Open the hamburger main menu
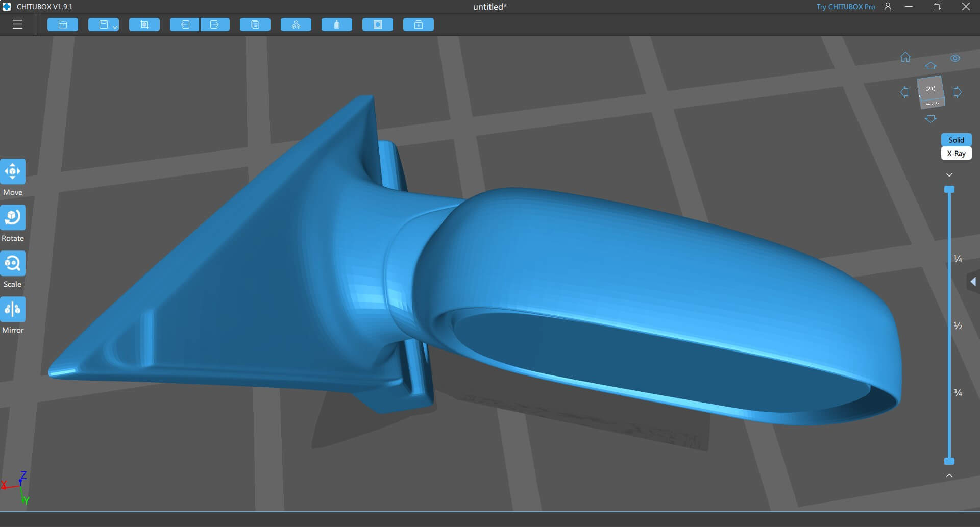The width and height of the screenshot is (980, 527). 17,24
